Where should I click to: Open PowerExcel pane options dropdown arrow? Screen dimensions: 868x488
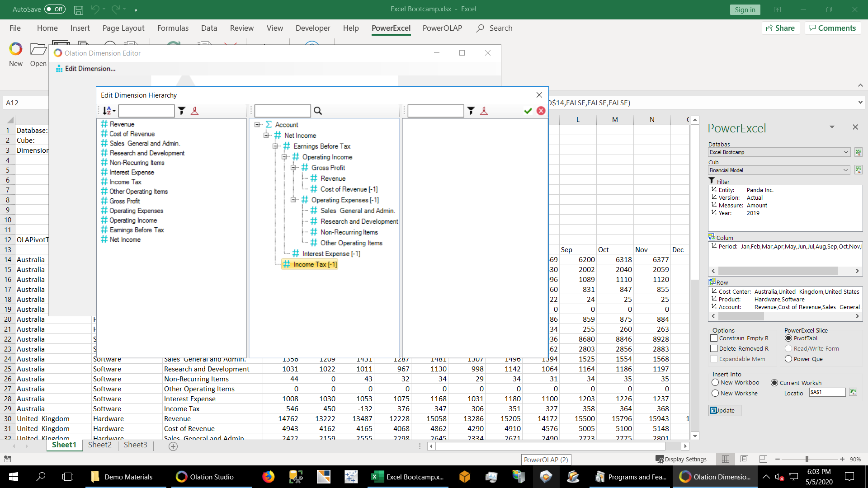point(832,127)
